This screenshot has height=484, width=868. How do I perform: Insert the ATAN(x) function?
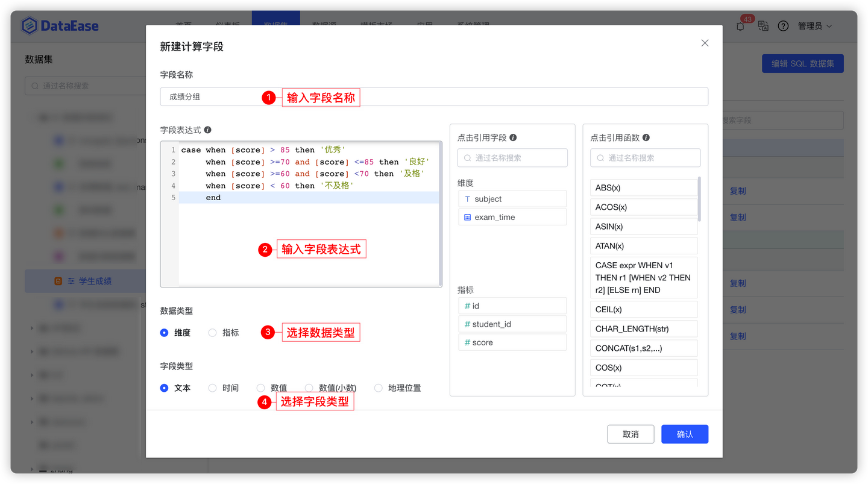[644, 246]
